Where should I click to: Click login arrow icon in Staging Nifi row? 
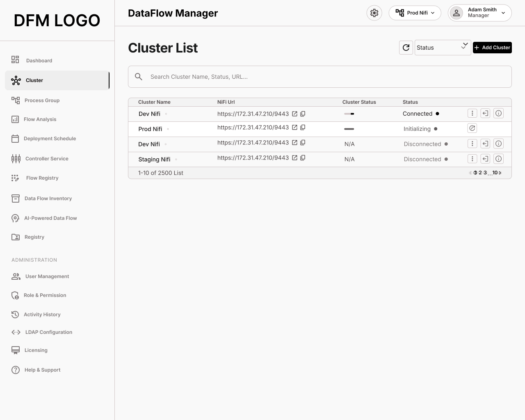click(x=485, y=159)
